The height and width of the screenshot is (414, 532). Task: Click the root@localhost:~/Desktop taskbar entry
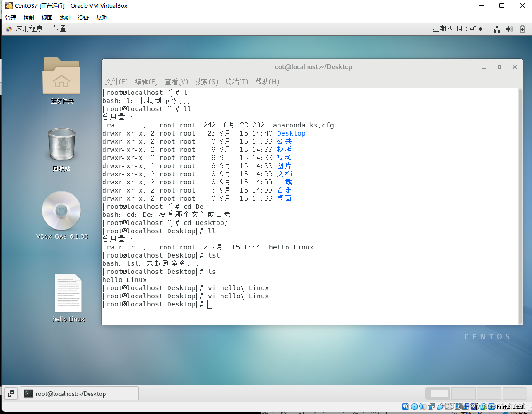click(80, 394)
